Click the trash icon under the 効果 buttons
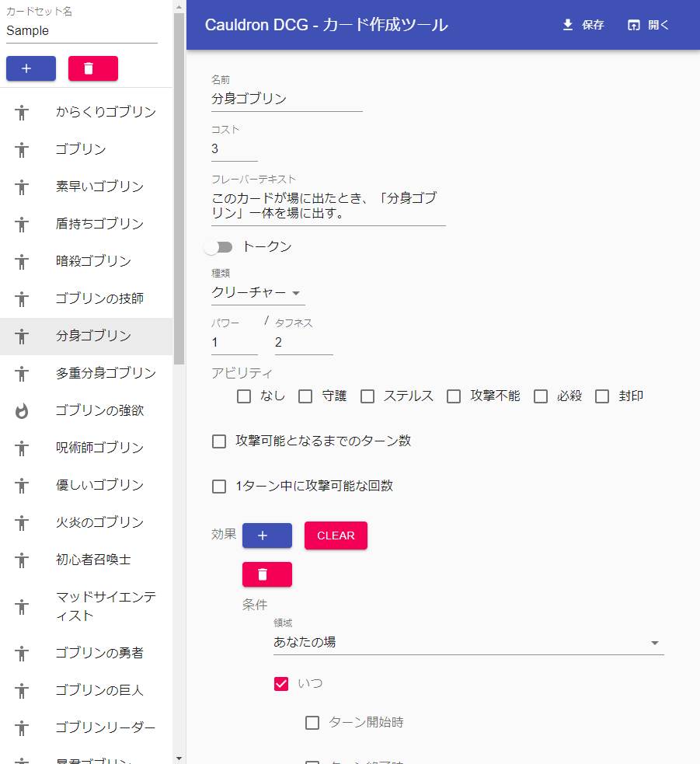 [x=266, y=574]
